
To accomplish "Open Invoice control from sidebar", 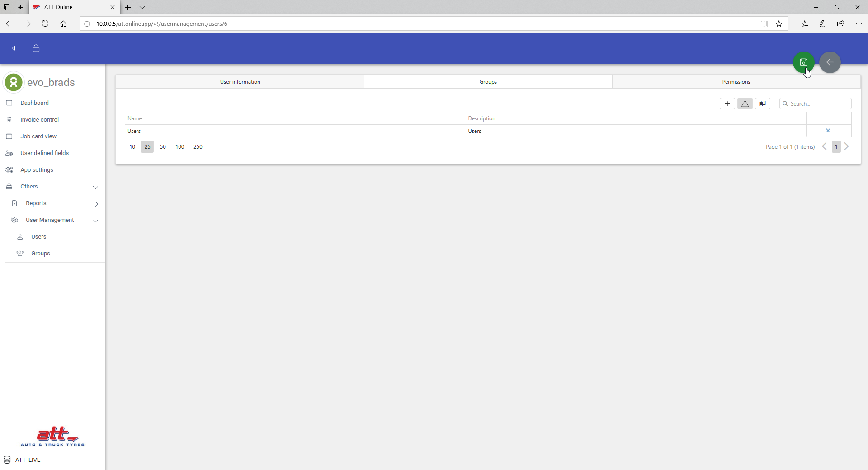I will tap(39, 120).
